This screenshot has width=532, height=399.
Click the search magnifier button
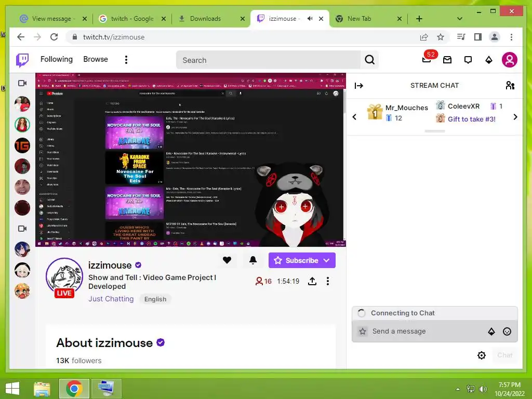tap(369, 60)
